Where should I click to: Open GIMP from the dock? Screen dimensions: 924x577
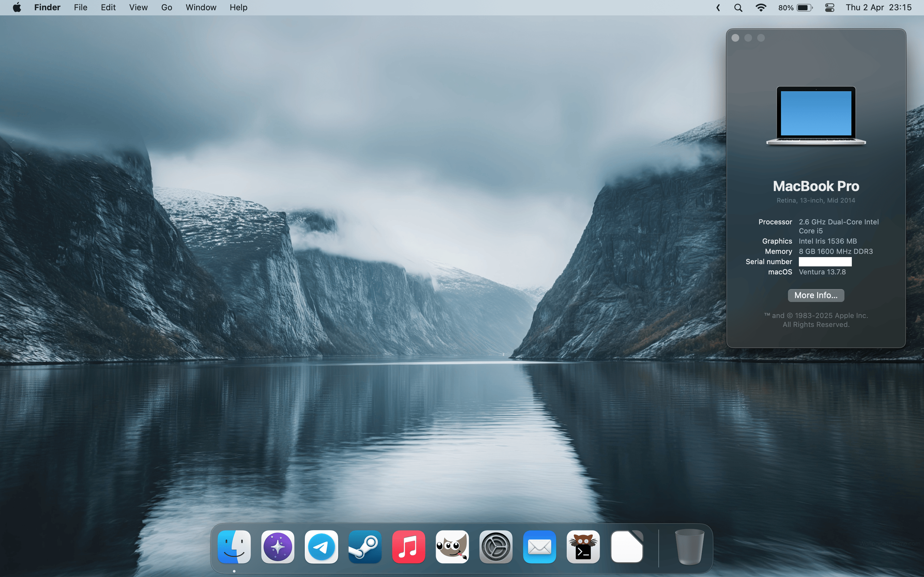click(x=452, y=547)
